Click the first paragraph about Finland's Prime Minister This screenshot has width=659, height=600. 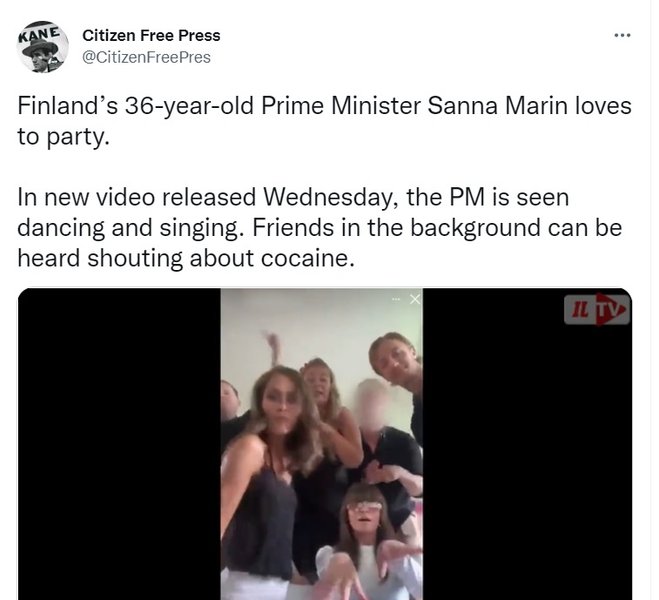(324, 121)
